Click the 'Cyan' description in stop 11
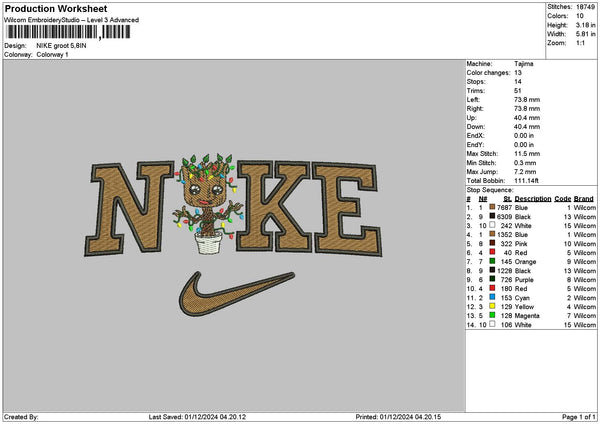The width and height of the screenshot is (600, 424). coord(522,297)
